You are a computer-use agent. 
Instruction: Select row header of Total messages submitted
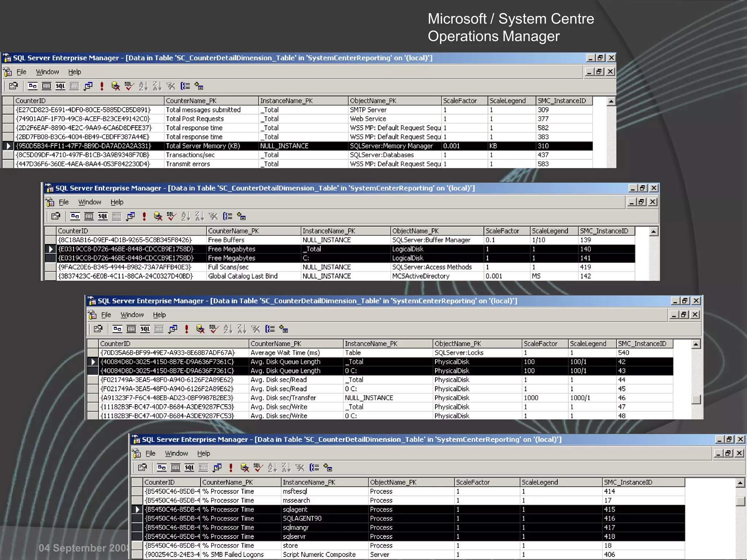pos(8,110)
